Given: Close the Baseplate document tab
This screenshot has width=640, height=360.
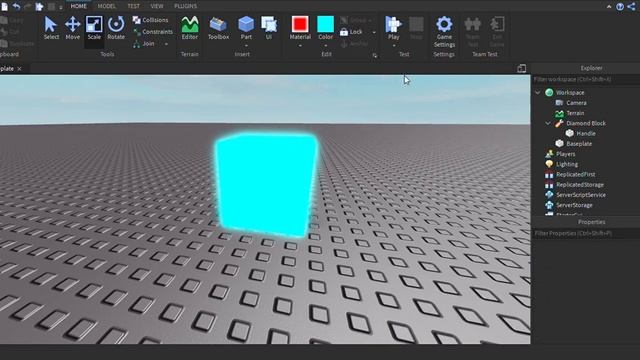Looking at the screenshot, I should coord(19,69).
